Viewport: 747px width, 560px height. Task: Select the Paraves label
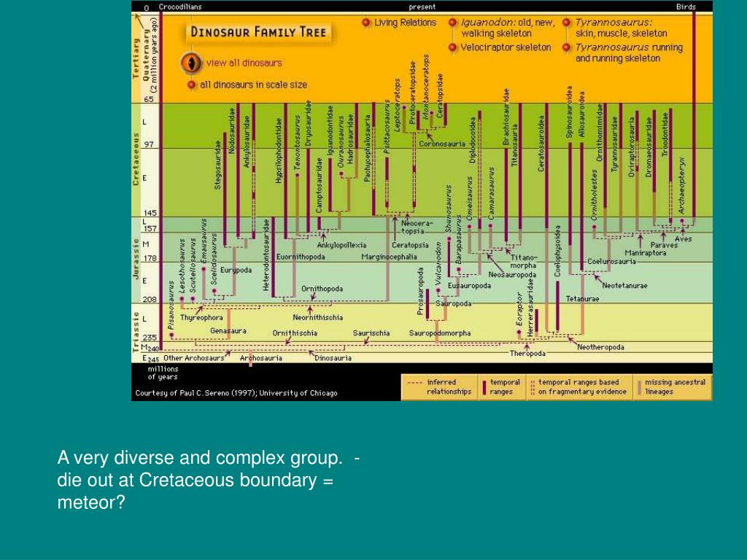[664, 245]
